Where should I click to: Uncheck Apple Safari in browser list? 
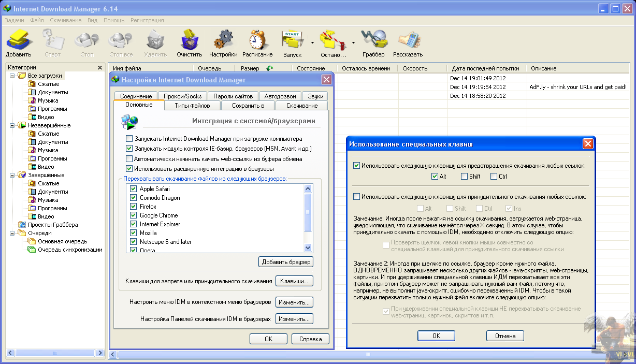(x=134, y=189)
